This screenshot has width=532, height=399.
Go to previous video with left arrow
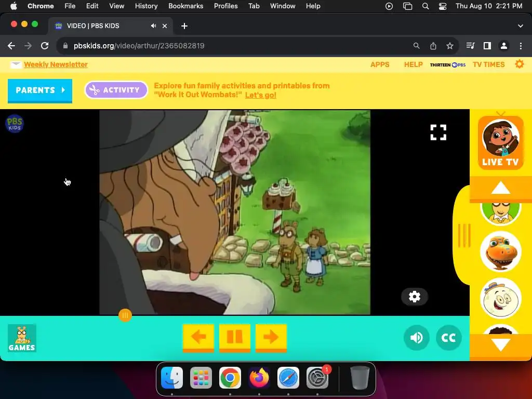(198, 338)
